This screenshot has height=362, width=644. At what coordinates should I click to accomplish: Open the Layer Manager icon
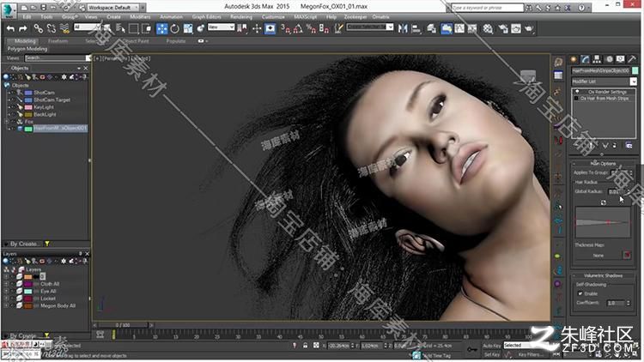(x=431, y=28)
